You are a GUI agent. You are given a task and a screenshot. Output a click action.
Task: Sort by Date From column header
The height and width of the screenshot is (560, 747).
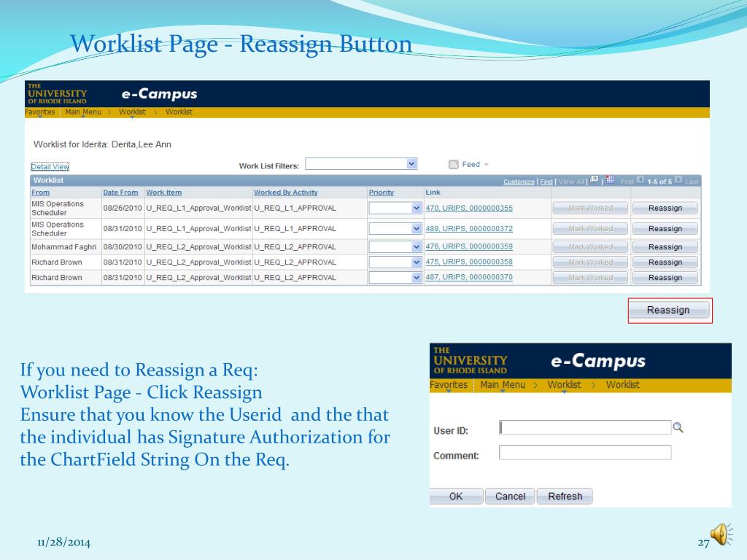point(120,192)
